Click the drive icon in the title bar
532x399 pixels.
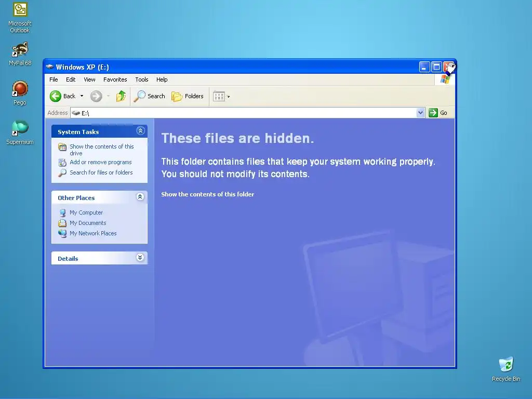pos(50,66)
